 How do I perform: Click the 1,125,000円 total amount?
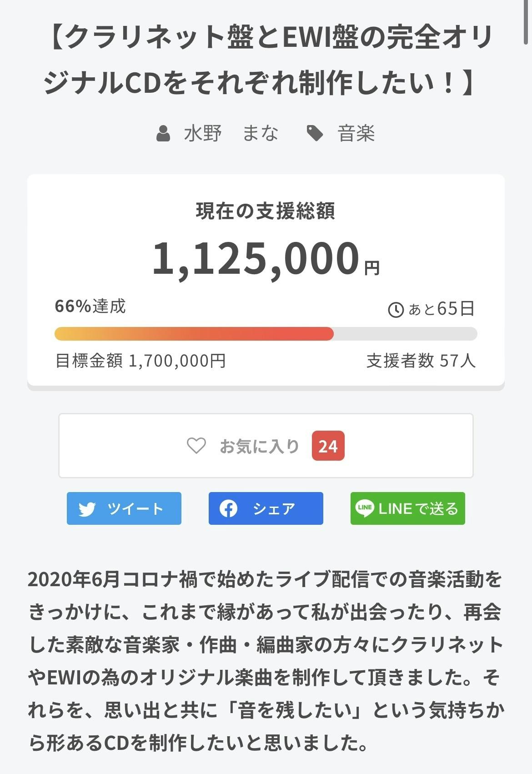[266, 259]
